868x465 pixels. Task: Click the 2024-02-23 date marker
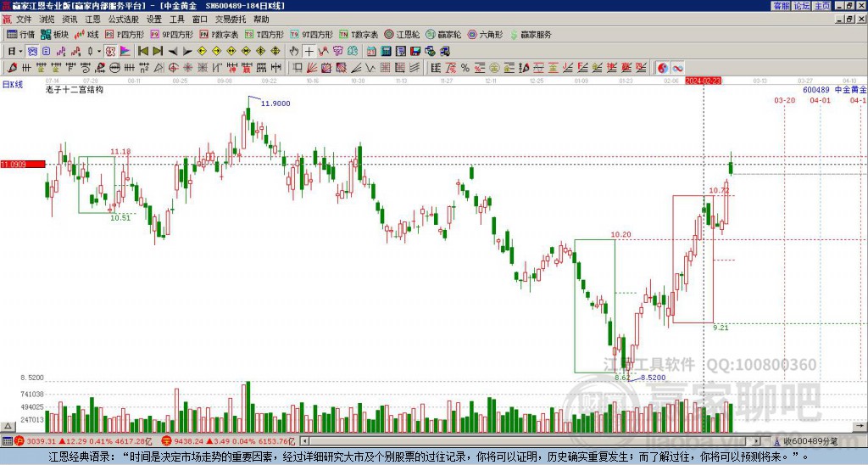click(704, 81)
